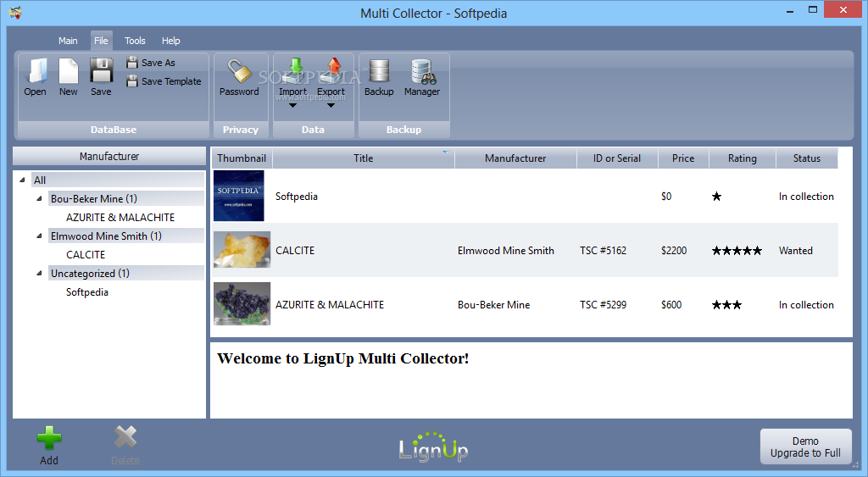Sort by the Price column header
868x477 pixels.
683,158
